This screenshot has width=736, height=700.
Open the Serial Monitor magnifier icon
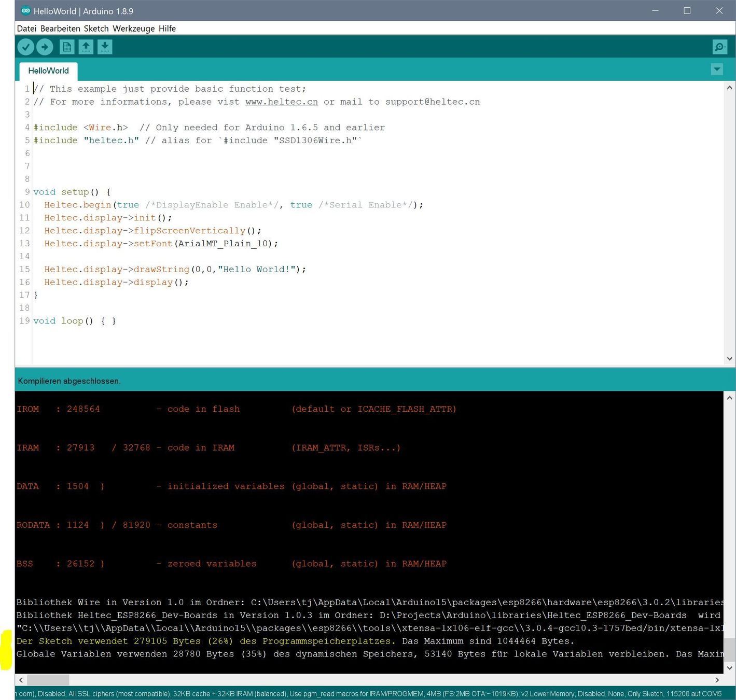coord(720,47)
